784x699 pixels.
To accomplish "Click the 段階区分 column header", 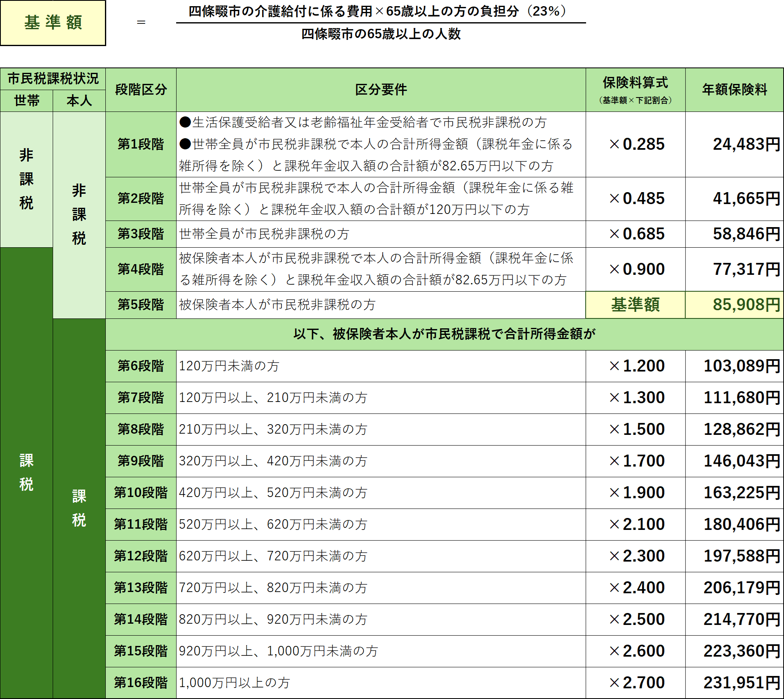I will tap(141, 90).
